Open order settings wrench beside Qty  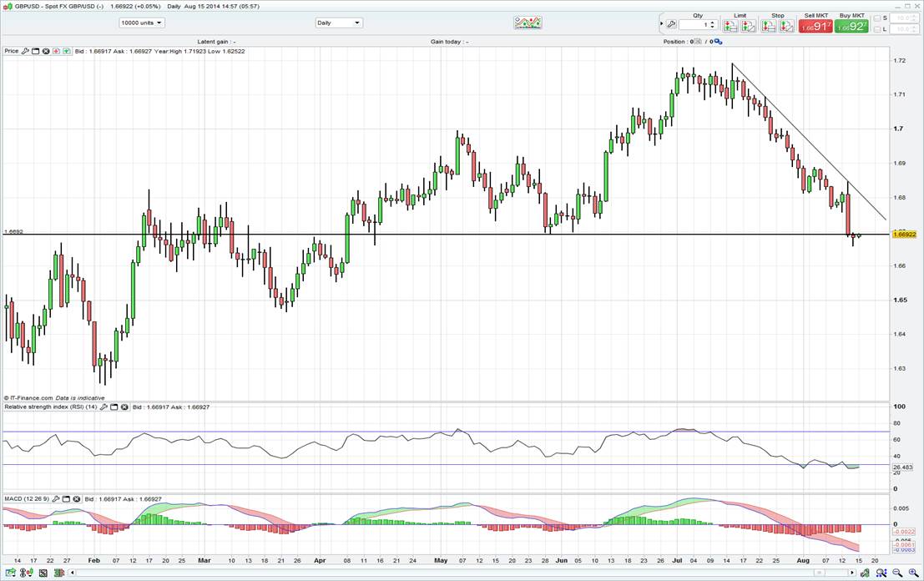pos(671,25)
